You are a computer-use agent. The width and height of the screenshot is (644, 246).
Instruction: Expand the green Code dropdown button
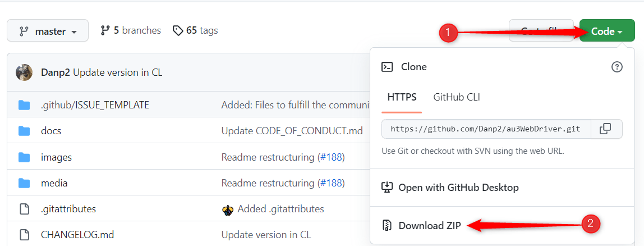tap(606, 31)
